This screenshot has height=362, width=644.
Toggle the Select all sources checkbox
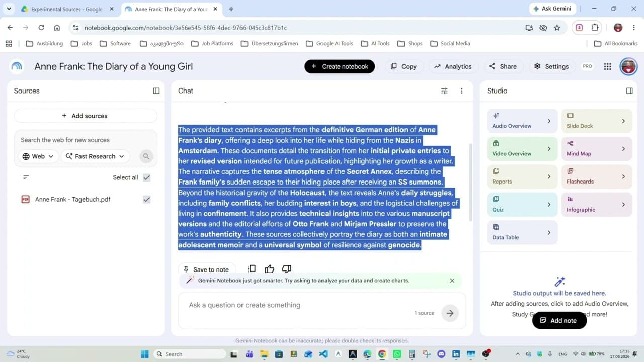point(146,177)
